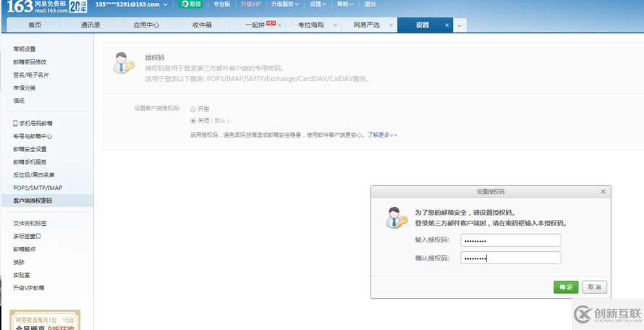Close the 网易严选 tab
This screenshot has height=330, width=644.
(x=391, y=25)
